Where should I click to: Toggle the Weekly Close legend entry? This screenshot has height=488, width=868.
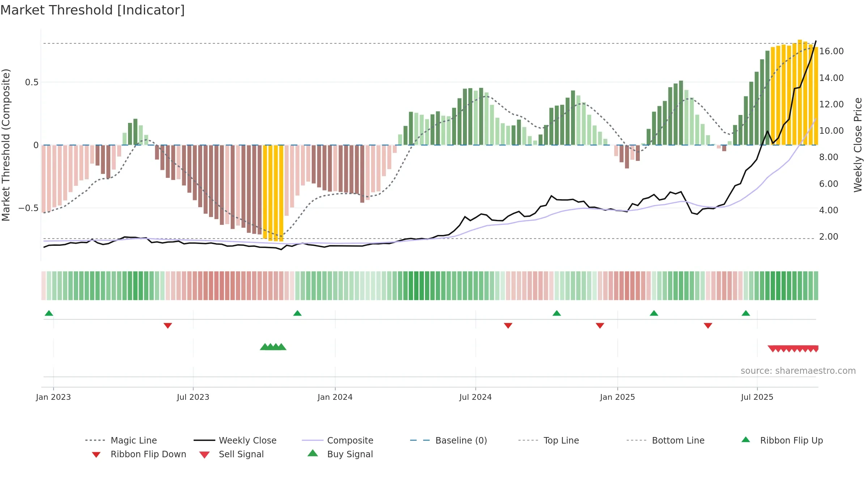click(235, 440)
